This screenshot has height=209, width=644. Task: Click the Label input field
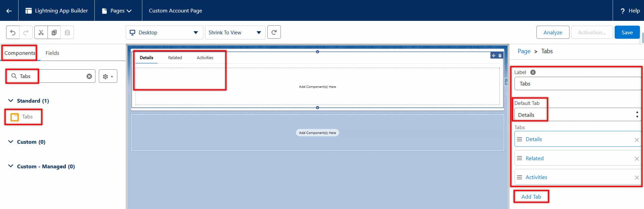[578, 83]
